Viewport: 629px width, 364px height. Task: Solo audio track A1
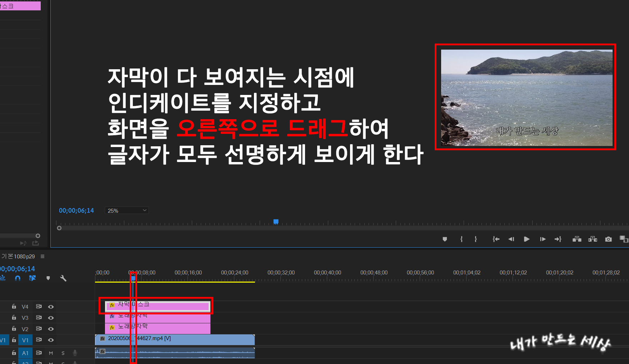(63, 353)
